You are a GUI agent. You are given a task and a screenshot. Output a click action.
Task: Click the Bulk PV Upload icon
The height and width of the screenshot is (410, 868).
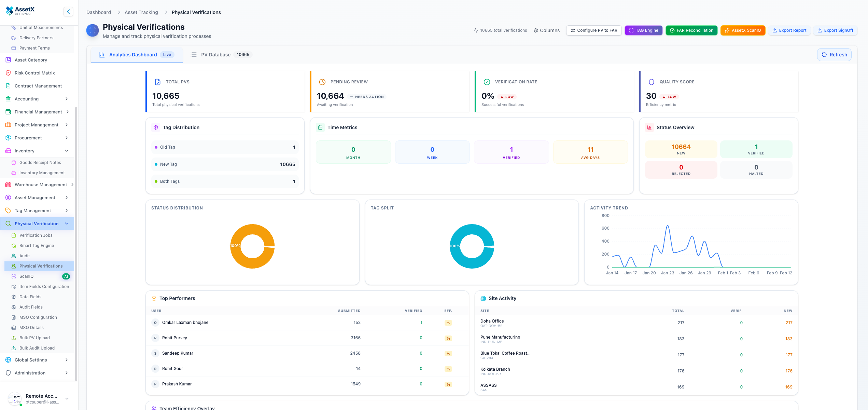point(14,338)
